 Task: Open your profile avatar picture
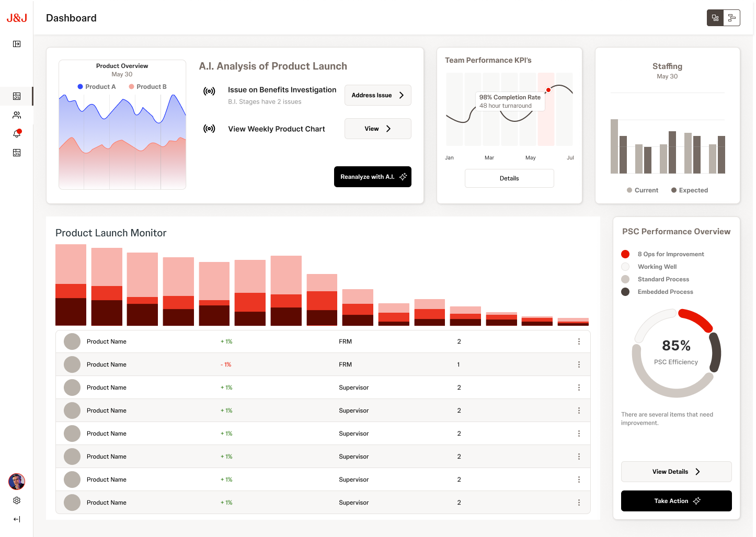pos(17,481)
